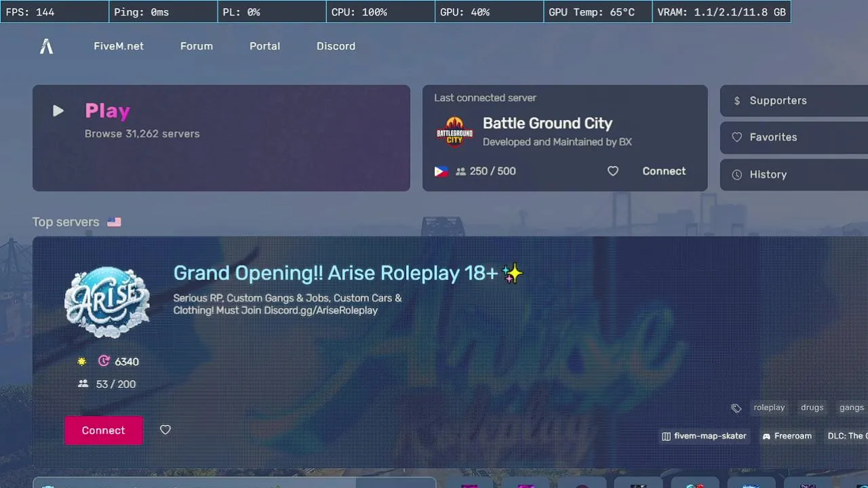Open the Favorites list

[793, 137]
